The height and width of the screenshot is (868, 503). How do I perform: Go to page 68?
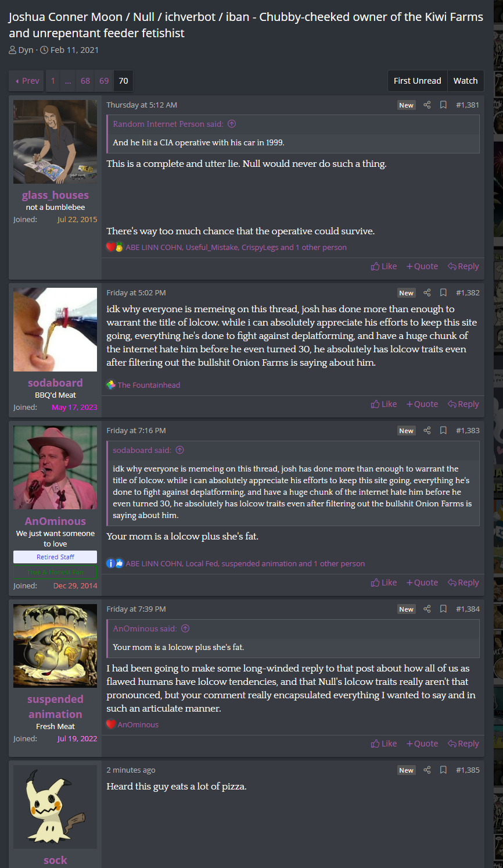click(x=85, y=81)
